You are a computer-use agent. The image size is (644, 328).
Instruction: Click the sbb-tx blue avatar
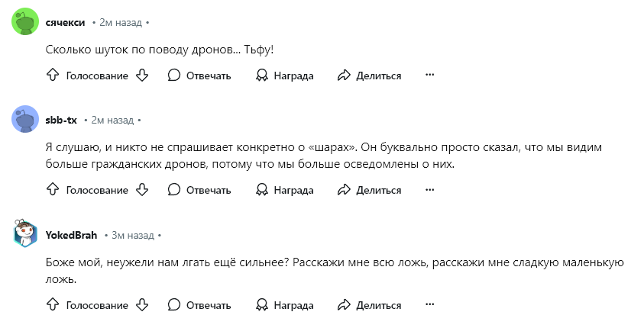[25, 119]
